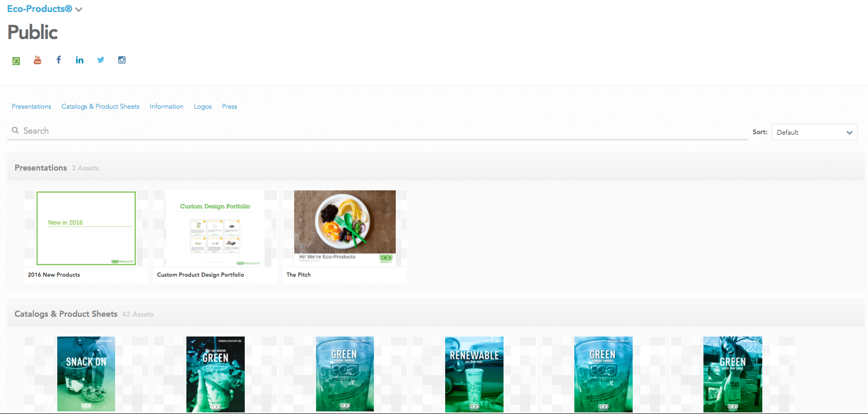
Task: Click 'Custom Product Design Portfolio' title
Action: (x=200, y=275)
